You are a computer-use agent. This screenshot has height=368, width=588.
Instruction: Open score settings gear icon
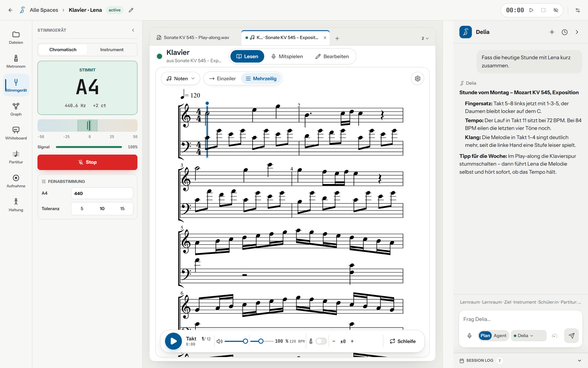(418, 79)
